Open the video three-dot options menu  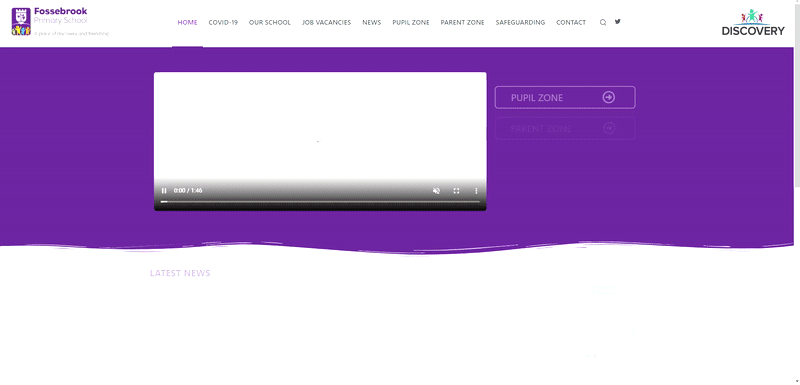pos(477,191)
